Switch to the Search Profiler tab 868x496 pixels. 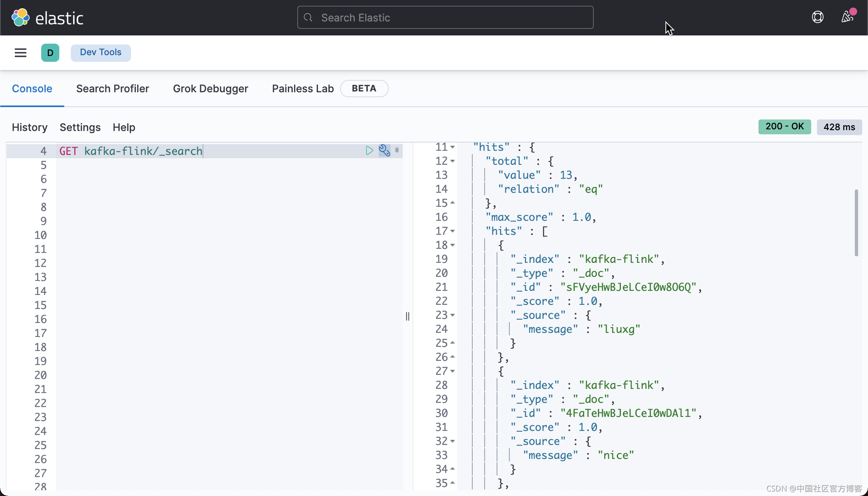(112, 88)
